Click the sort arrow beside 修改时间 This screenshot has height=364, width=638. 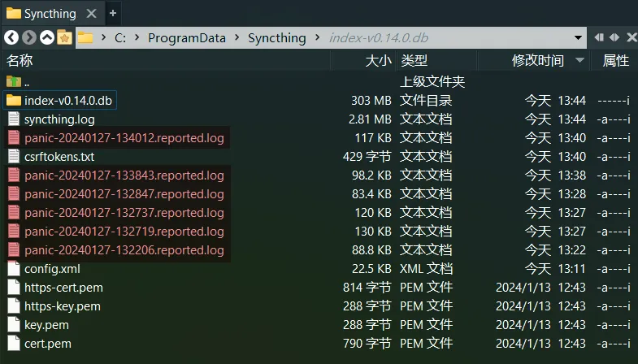579,60
